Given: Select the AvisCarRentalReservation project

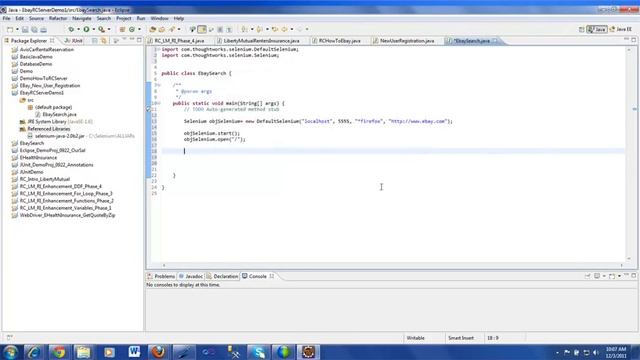Looking at the screenshot, I should [47, 49].
